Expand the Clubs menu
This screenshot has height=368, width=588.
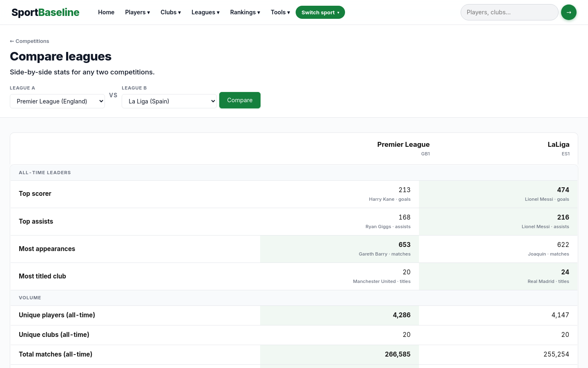[171, 12]
